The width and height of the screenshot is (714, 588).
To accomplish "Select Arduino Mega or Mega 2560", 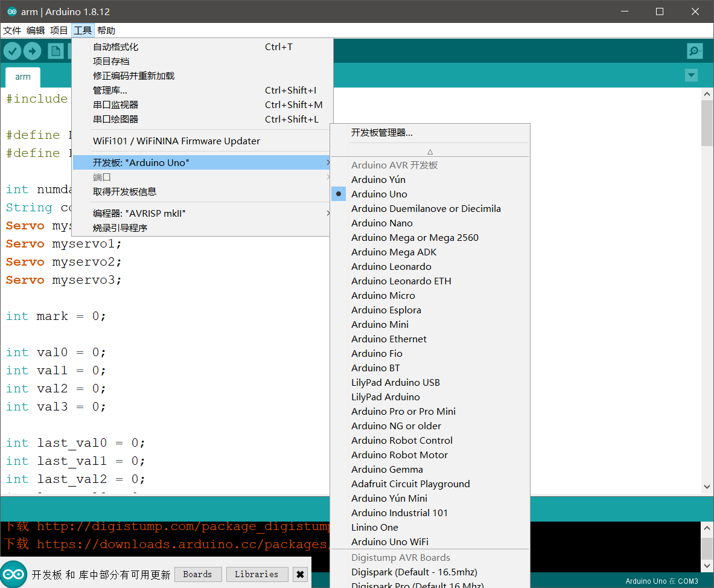I will coord(430,238).
